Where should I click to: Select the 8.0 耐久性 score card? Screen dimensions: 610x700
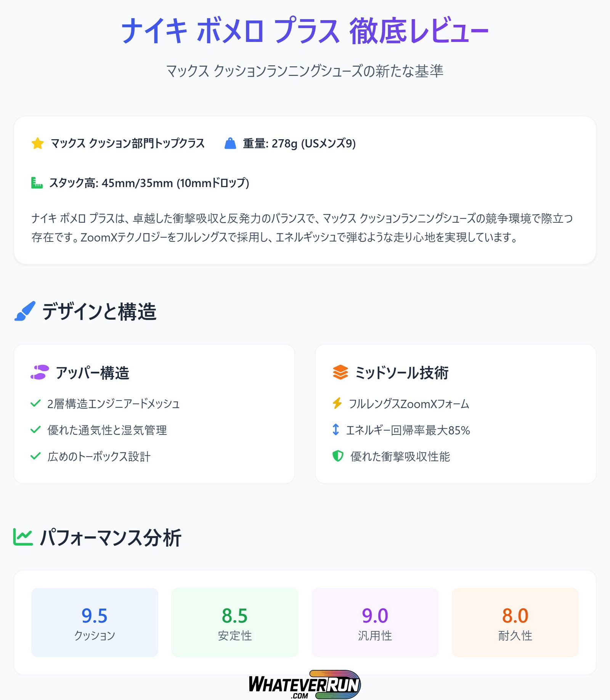515,622
